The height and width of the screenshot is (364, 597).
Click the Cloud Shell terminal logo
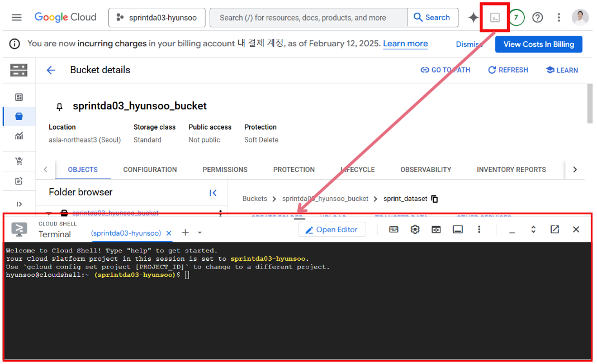tap(19, 229)
